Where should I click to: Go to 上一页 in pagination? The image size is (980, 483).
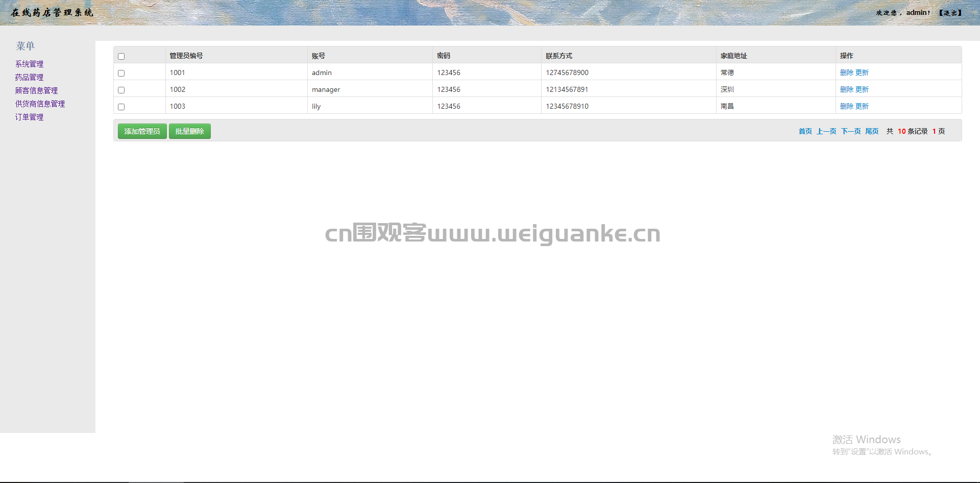point(826,131)
